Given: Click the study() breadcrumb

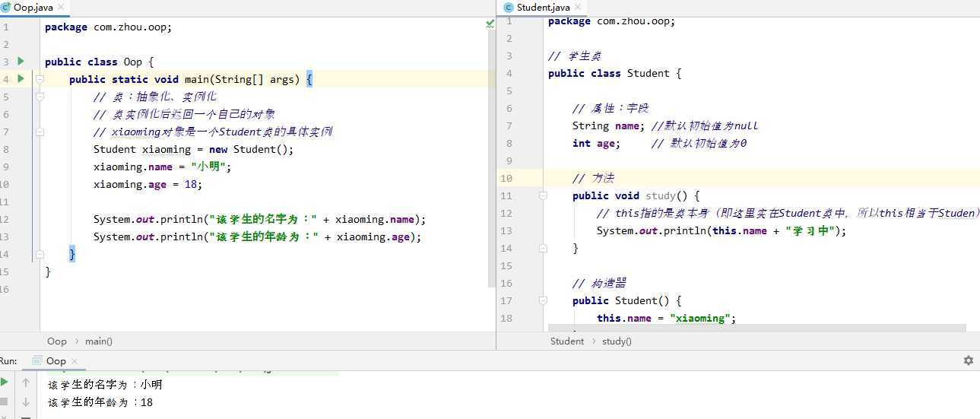Looking at the screenshot, I should 617,341.
